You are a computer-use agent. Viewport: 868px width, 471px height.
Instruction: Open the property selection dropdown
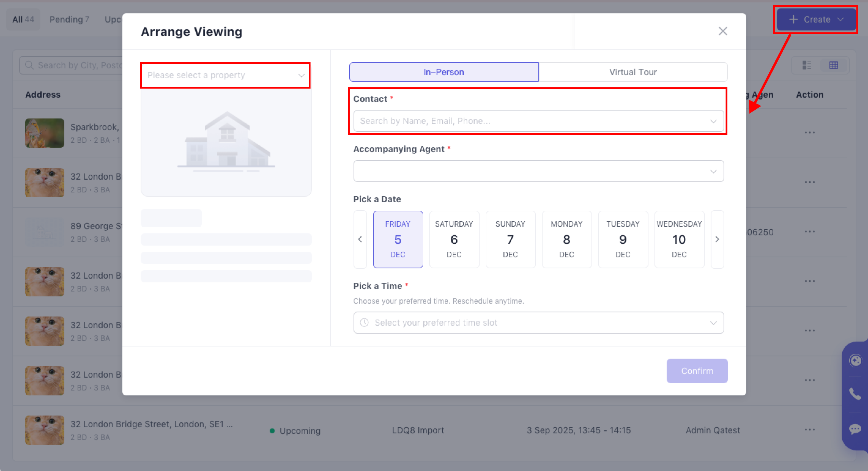[225, 75]
